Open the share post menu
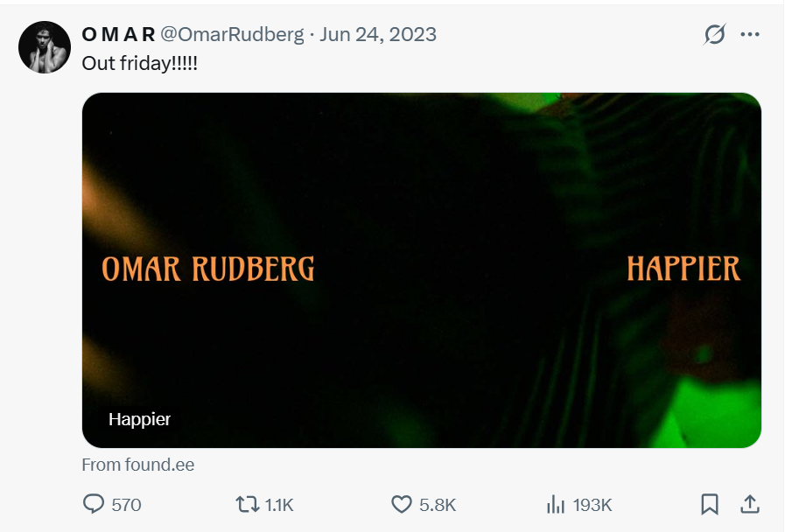This screenshot has height=532, width=785. tap(749, 504)
